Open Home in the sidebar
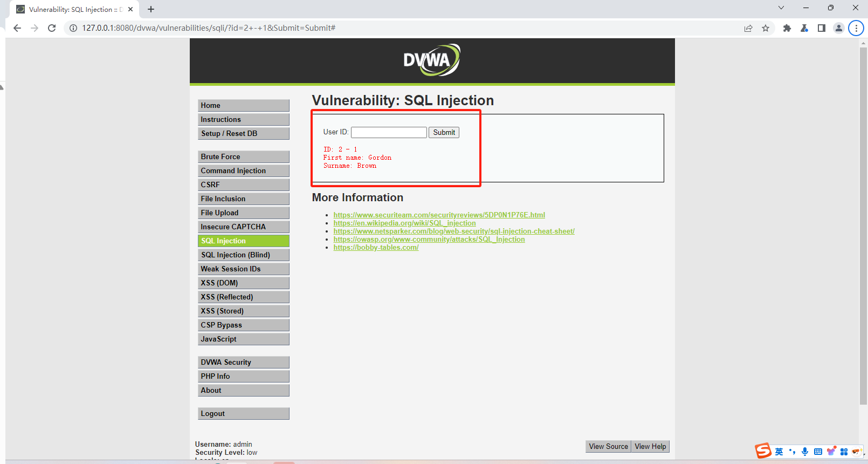The image size is (868, 464). [244, 105]
